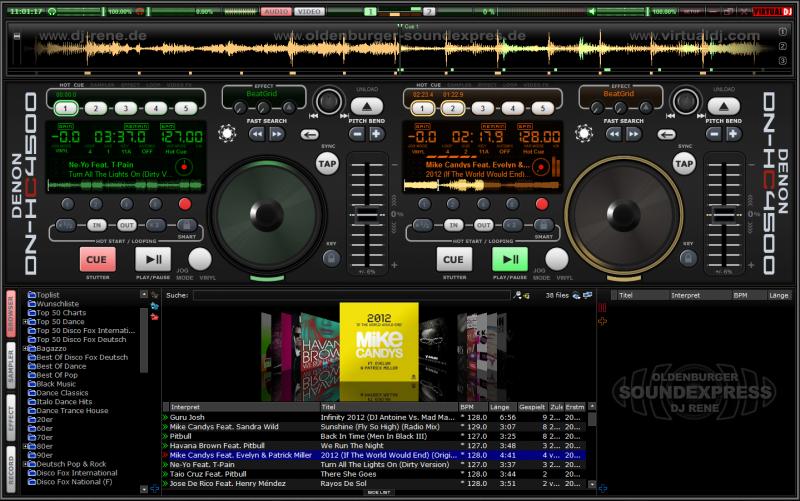The width and height of the screenshot is (800, 501).
Task: Lower the left deck pitch bend (minus)
Action: [357, 134]
